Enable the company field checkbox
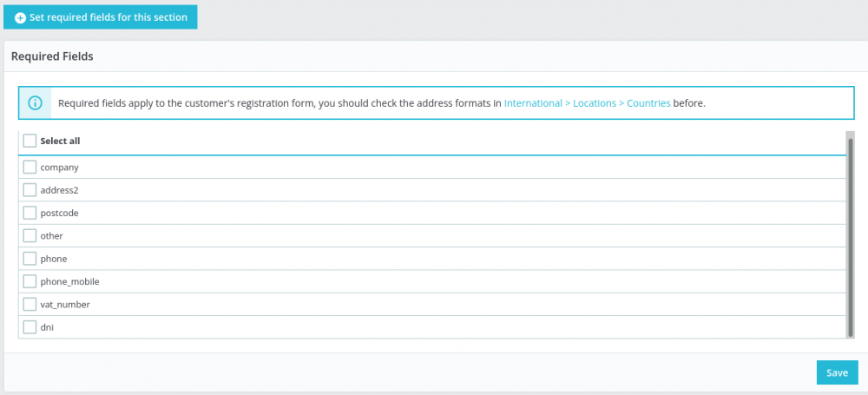The image size is (868, 395). point(30,167)
